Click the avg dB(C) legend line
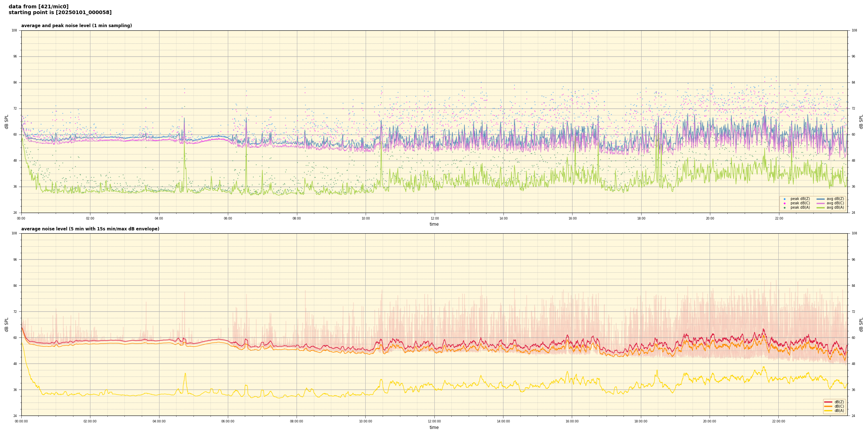The width and height of the screenshot is (868, 434). [820, 203]
